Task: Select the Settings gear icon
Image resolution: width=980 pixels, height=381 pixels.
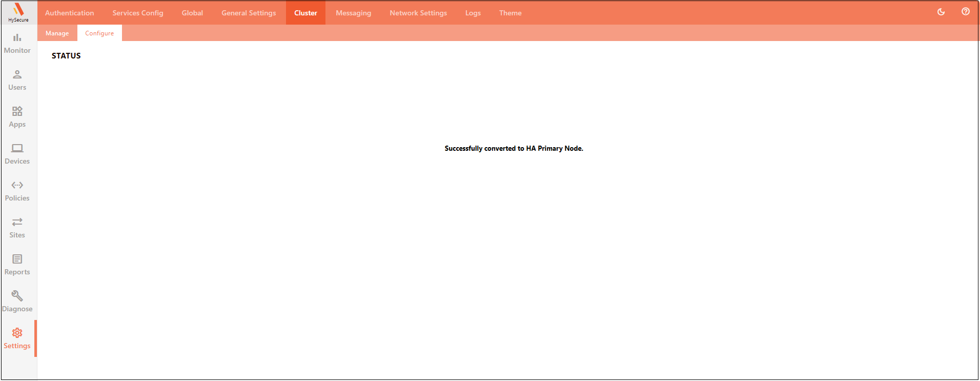Action: click(17, 333)
